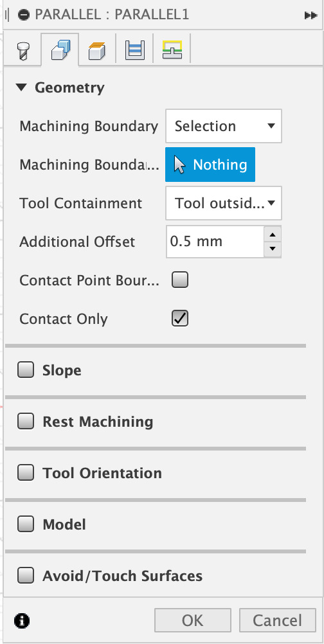
Task: Open the Linking tab icon
Action: click(172, 49)
